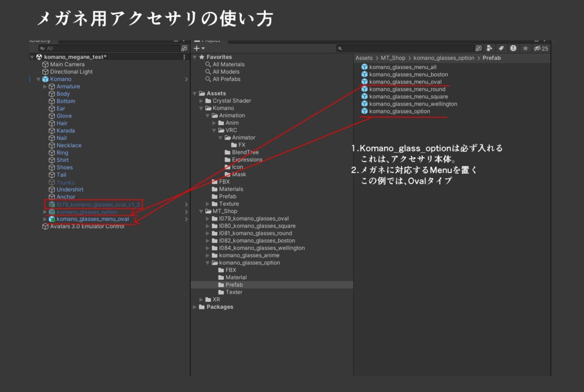Open the Search by Type filter
584x392 pixels.
490,48
